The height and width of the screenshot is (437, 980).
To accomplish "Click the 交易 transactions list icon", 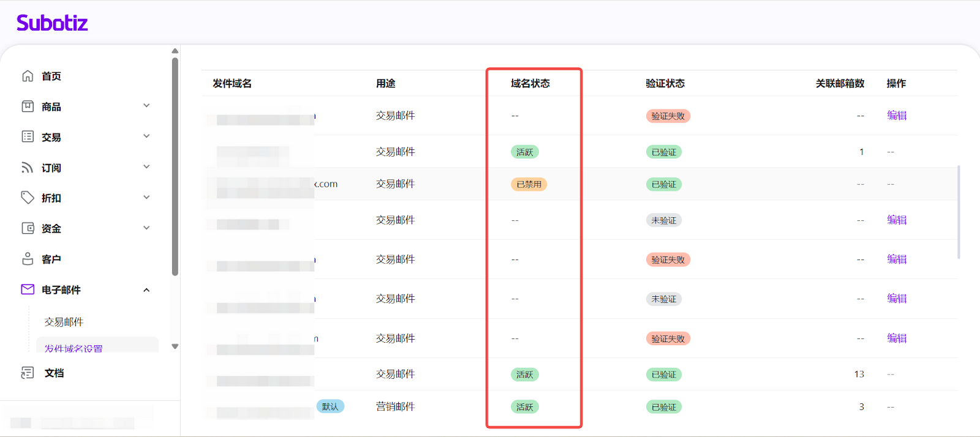I will (28, 136).
